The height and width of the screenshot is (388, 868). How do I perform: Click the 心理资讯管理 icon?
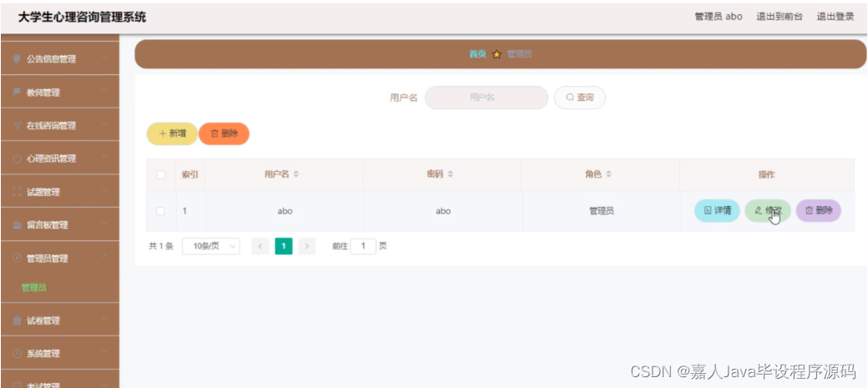pyautogui.click(x=17, y=159)
